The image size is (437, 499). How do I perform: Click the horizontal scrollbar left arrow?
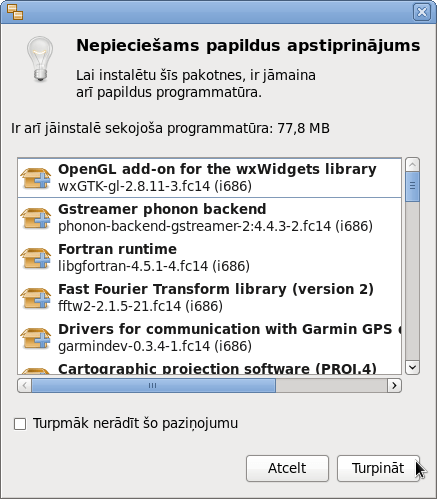pyautogui.click(x=24, y=386)
